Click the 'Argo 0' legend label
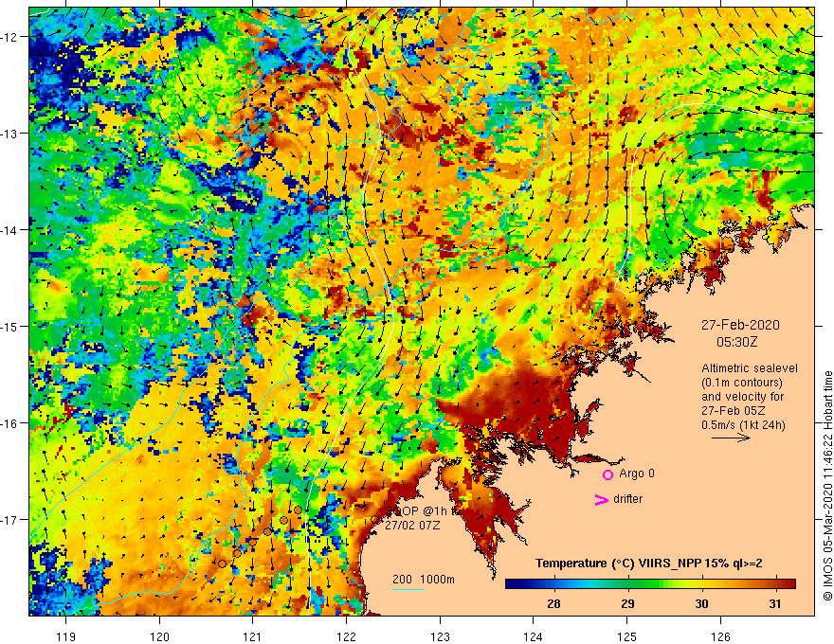The height and width of the screenshot is (644, 834). pos(636,474)
